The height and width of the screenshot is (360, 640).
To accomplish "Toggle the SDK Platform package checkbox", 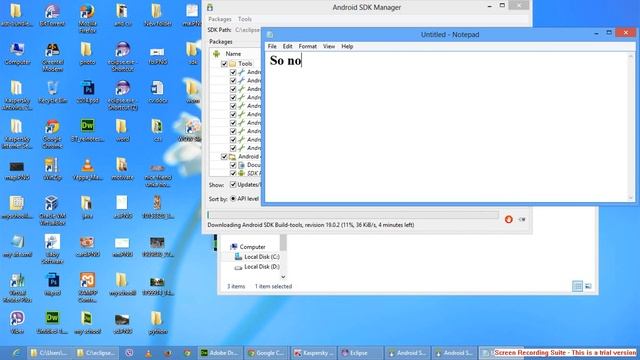I will pos(233,173).
